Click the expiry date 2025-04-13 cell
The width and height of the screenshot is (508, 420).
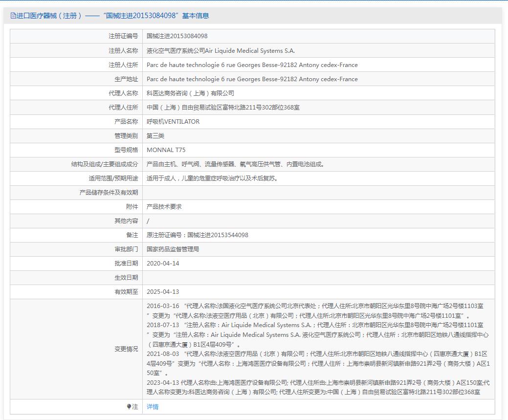pyautogui.click(x=164, y=291)
